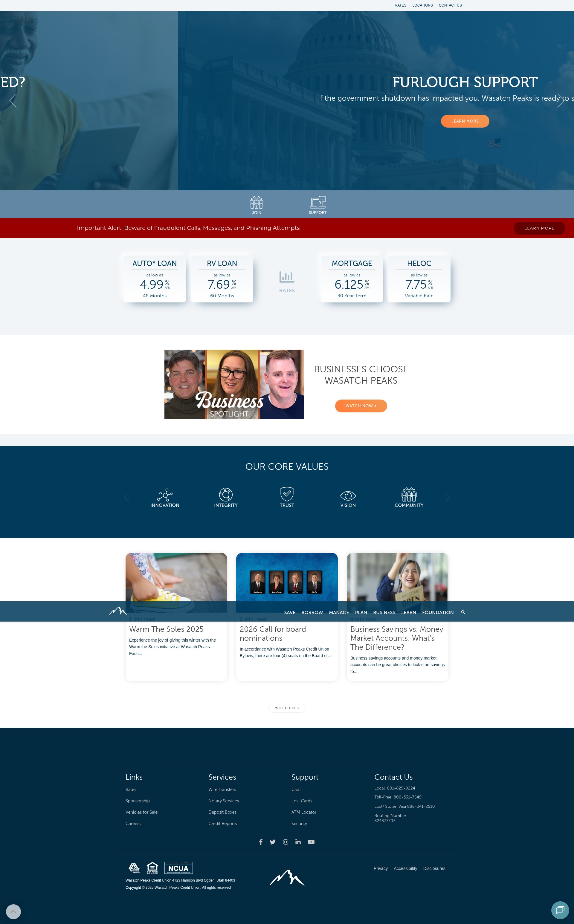Click Deposit Boxes footer link
Screen dimensions: 574x924
(222, 812)
